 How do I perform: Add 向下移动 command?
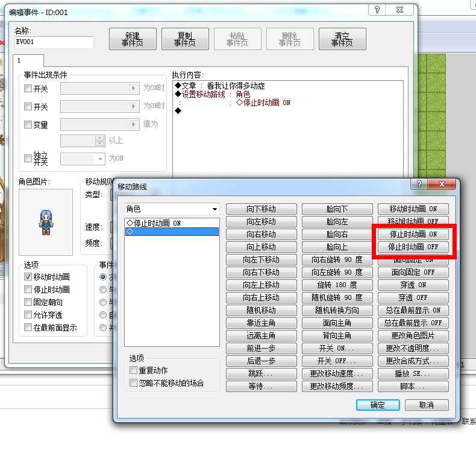(261, 209)
